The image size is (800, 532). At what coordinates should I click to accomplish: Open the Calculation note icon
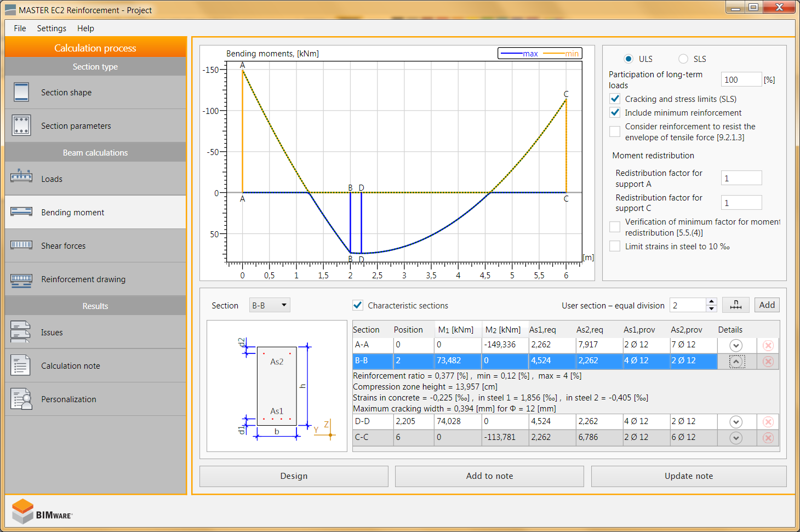click(21, 365)
